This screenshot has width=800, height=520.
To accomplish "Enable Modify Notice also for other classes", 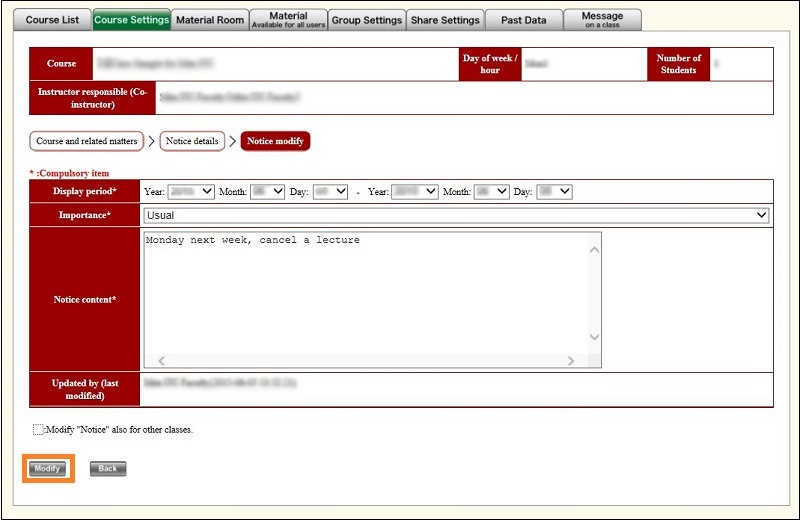I will (x=38, y=429).
